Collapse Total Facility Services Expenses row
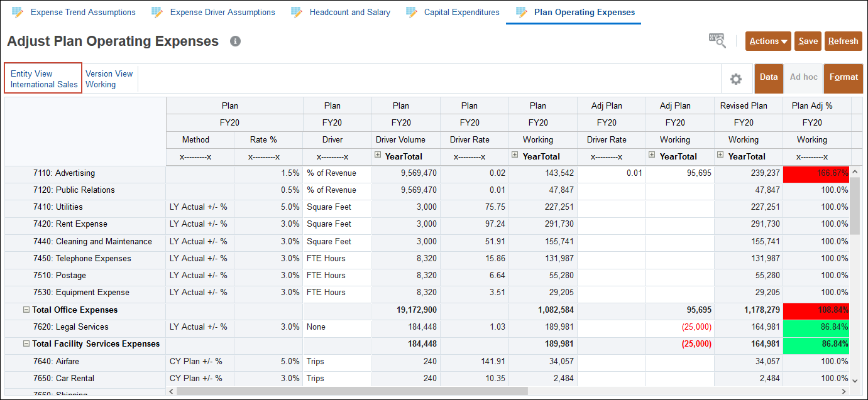The image size is (868, 400). pyautogui.click(x=26, y=344)
